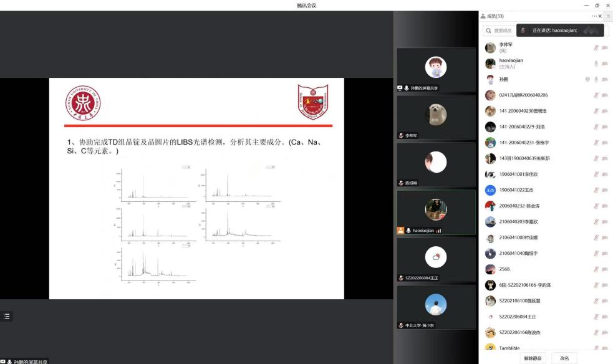This screenshot has height=364, width=613.
Task: Click the camera icon for SZ202206084王正
Action: [x=605, y=317]
